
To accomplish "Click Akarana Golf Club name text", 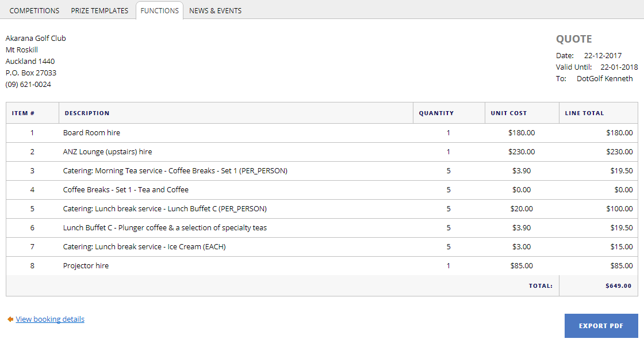I will coord(36,39).
